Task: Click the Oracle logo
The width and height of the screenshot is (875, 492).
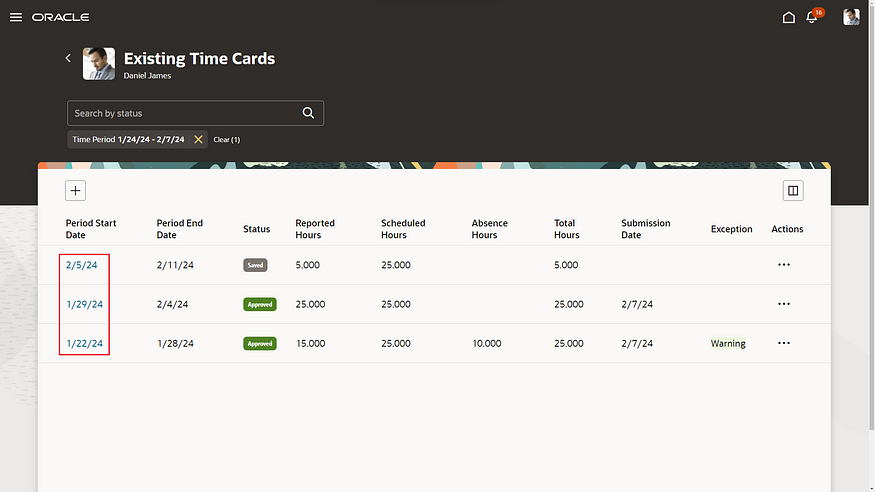Action: (x=60, y=17)
